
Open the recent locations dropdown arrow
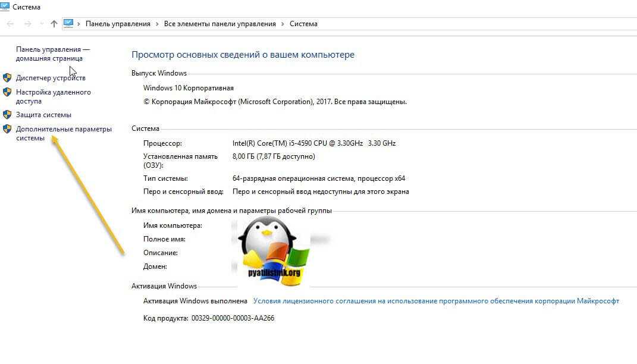41,24
